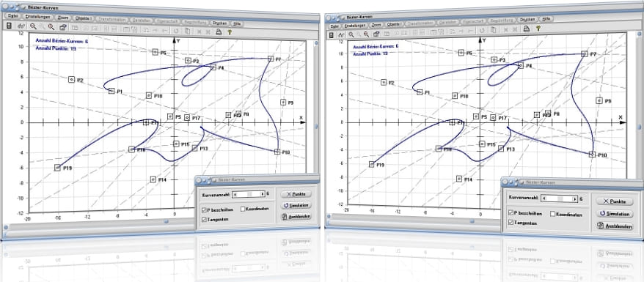Select control point P2 in the left graph
The image size is (644, 282).
pyautogui.click(x=71, y=79)
